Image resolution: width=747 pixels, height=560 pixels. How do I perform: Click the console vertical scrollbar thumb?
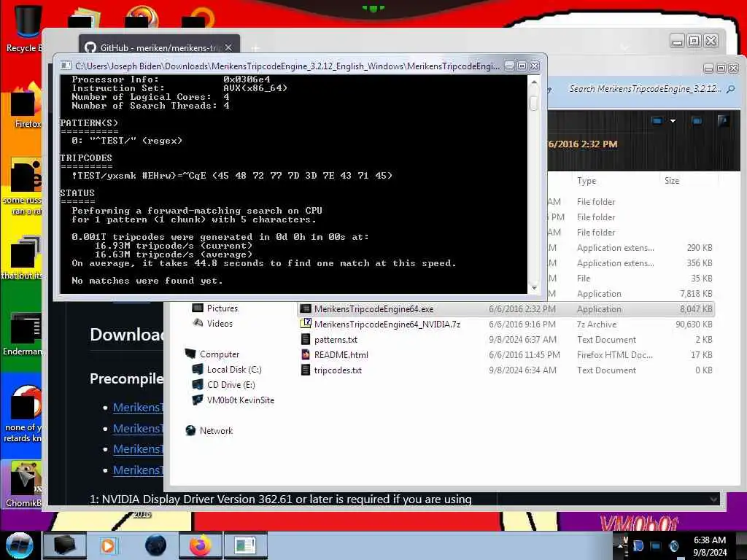pyautogui.click(x=533, y=103)
